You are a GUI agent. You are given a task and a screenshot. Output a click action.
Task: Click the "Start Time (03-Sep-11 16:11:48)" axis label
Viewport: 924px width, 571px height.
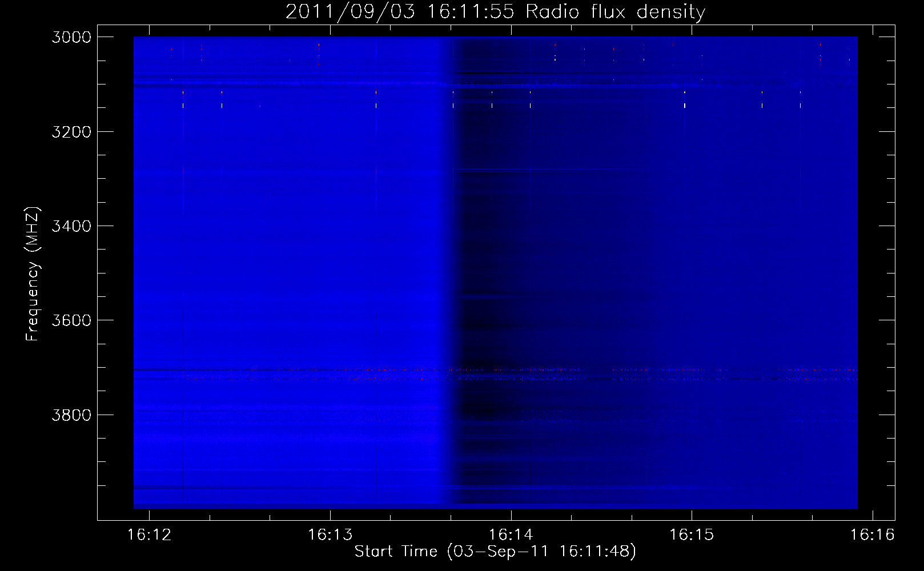(495, 552)
